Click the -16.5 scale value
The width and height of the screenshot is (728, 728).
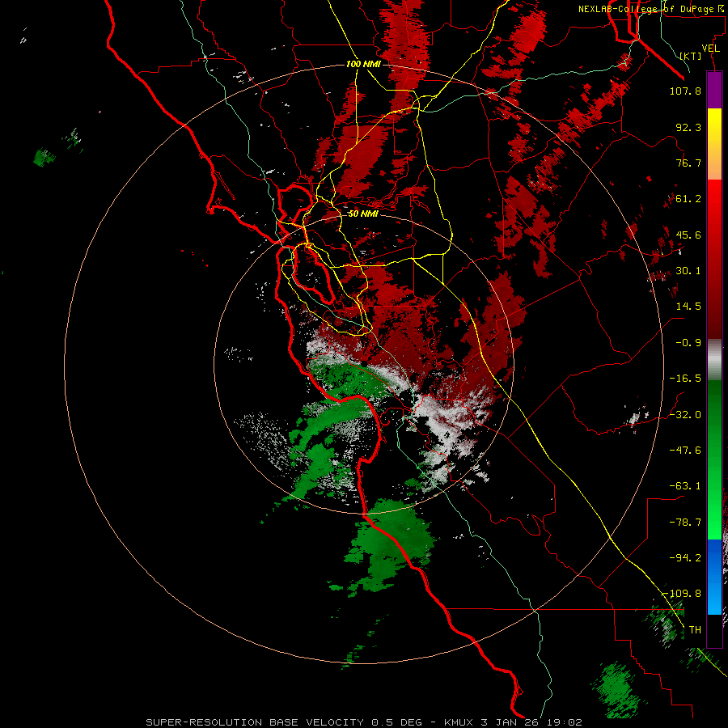[x=685, y=379]
